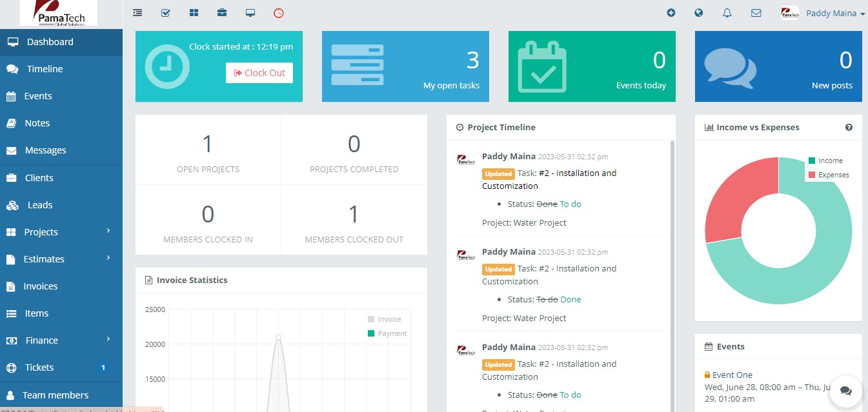Open the Events today card
The image size is (868, 412).
click(x=592, y=66)
